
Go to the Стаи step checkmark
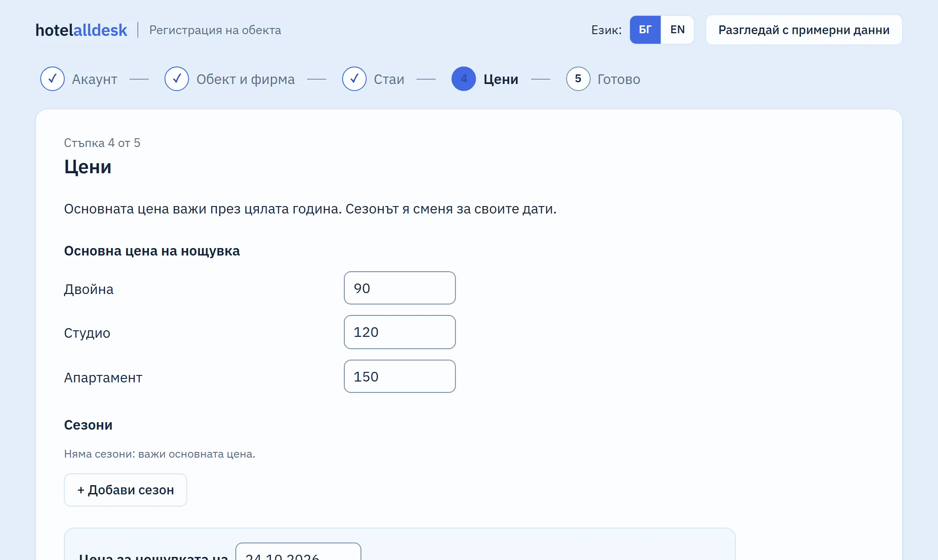354,79
